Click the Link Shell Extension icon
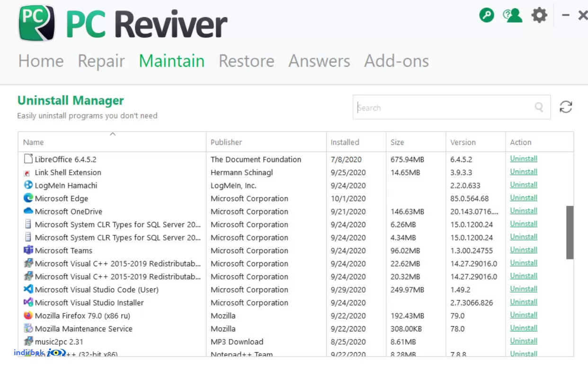 (27, 173)
